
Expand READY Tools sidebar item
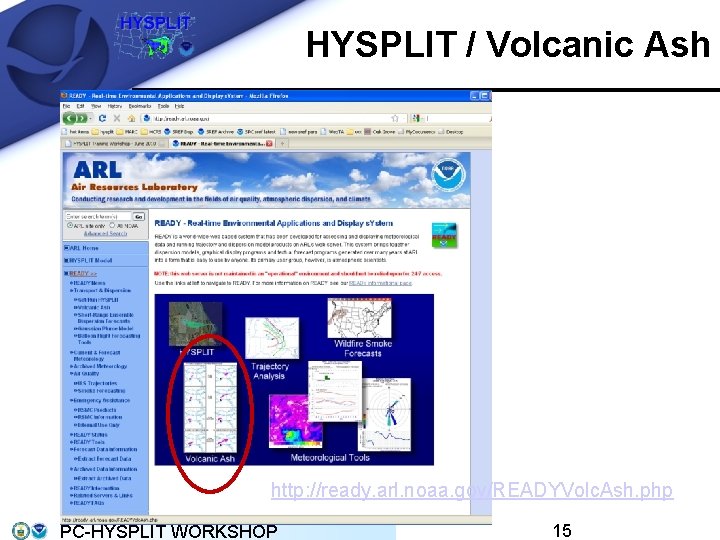[89, 442]
